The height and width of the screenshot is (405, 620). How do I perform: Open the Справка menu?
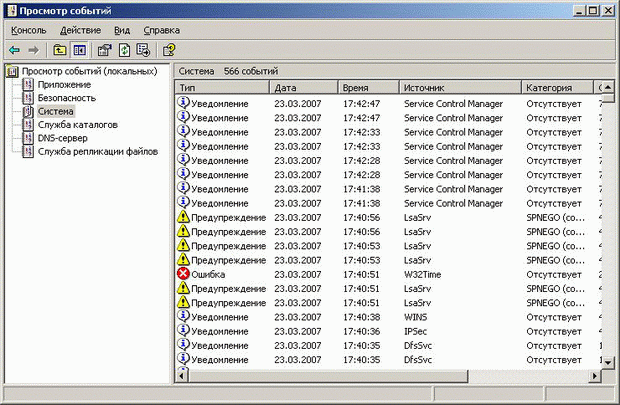[161, 30]
